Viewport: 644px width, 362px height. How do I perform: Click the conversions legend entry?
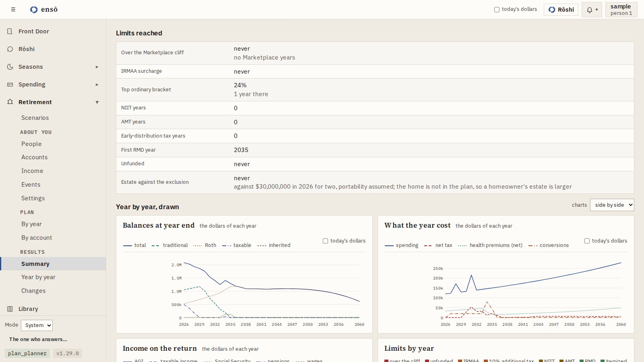point(549,245)
